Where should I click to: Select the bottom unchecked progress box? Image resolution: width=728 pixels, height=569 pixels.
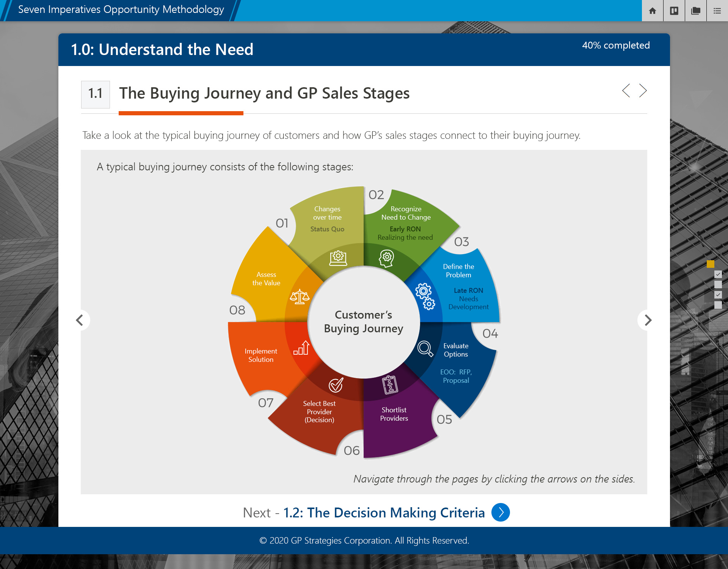[718, 305]
